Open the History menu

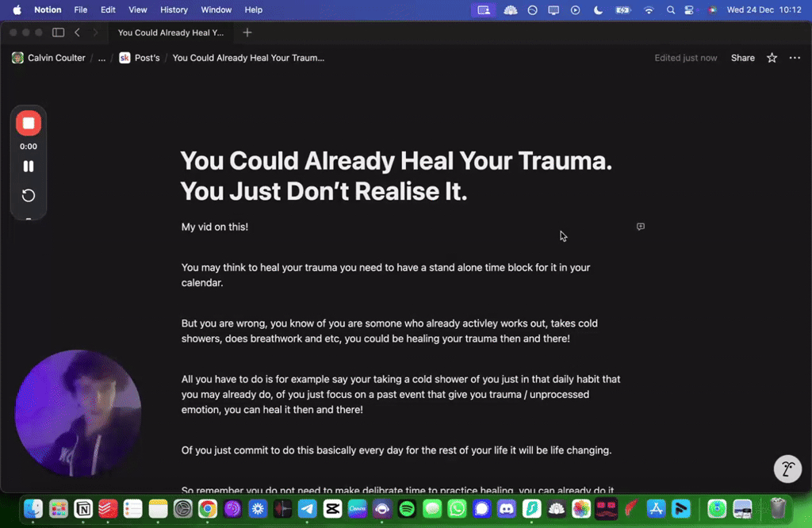174,10
